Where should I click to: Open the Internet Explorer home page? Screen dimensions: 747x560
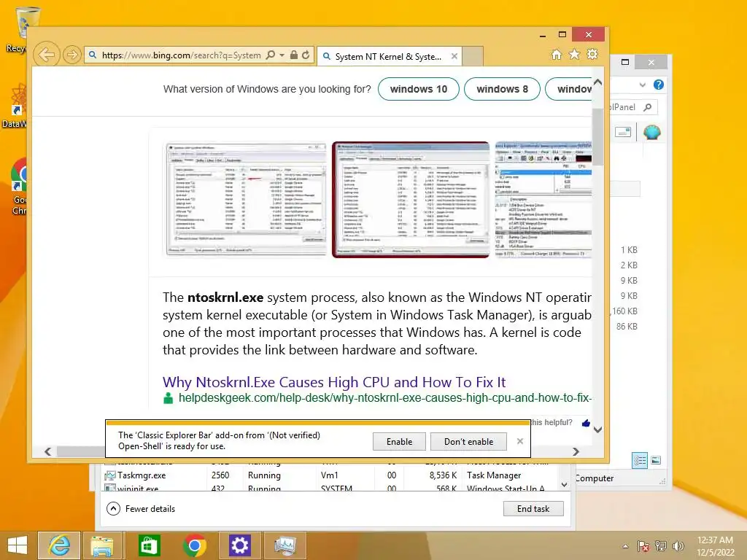pyautogui.click(x=557, y=54)
